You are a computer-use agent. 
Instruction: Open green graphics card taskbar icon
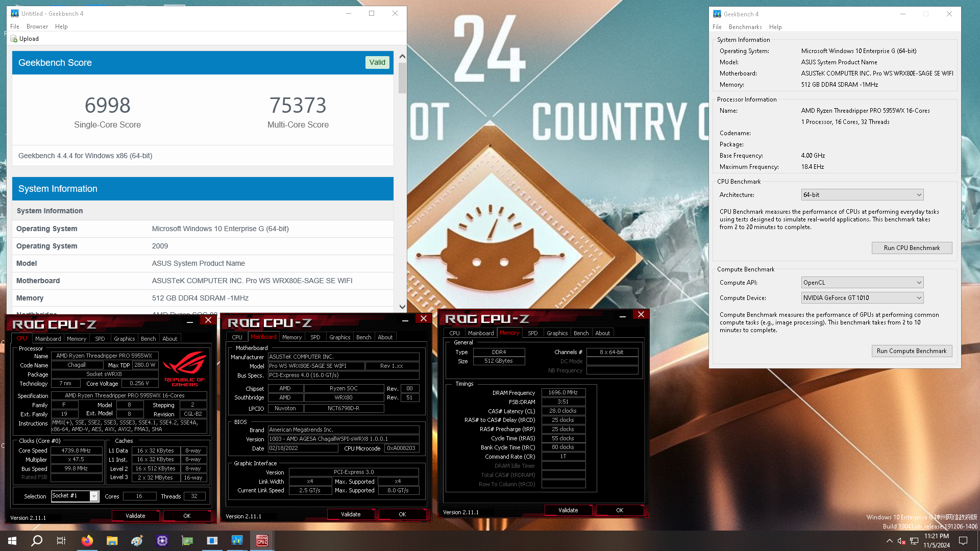click(x=187, y=541)
